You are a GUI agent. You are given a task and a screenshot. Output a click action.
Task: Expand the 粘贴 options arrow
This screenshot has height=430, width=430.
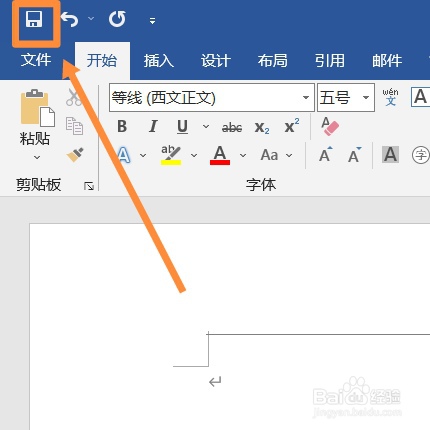click(x=37, y=157)
